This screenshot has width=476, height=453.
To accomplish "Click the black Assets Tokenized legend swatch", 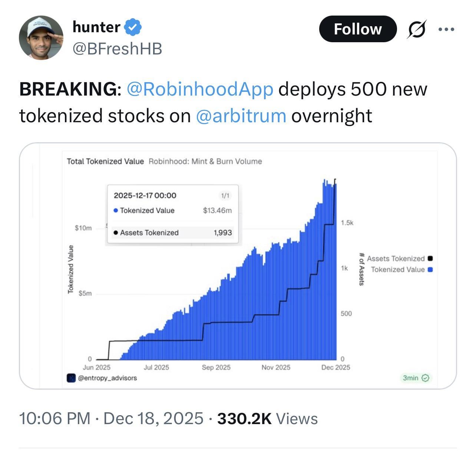I will click(x=430, y=259).
